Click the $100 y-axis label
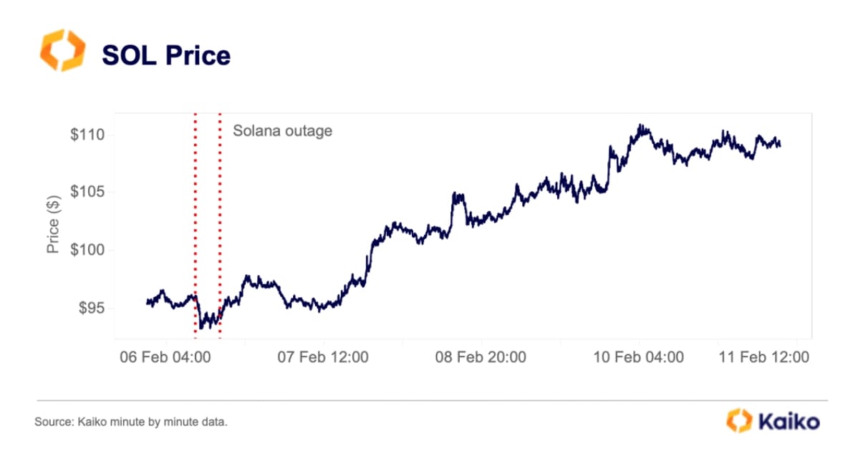The width and height of the screenshot is (868, 474). click(87, 250)
